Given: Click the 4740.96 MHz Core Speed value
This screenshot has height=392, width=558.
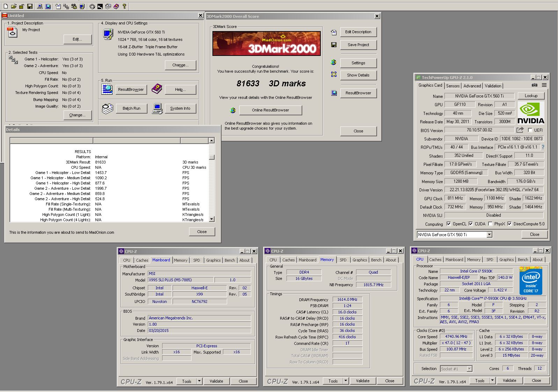Looking at the screenshot, I should (456, 337).
